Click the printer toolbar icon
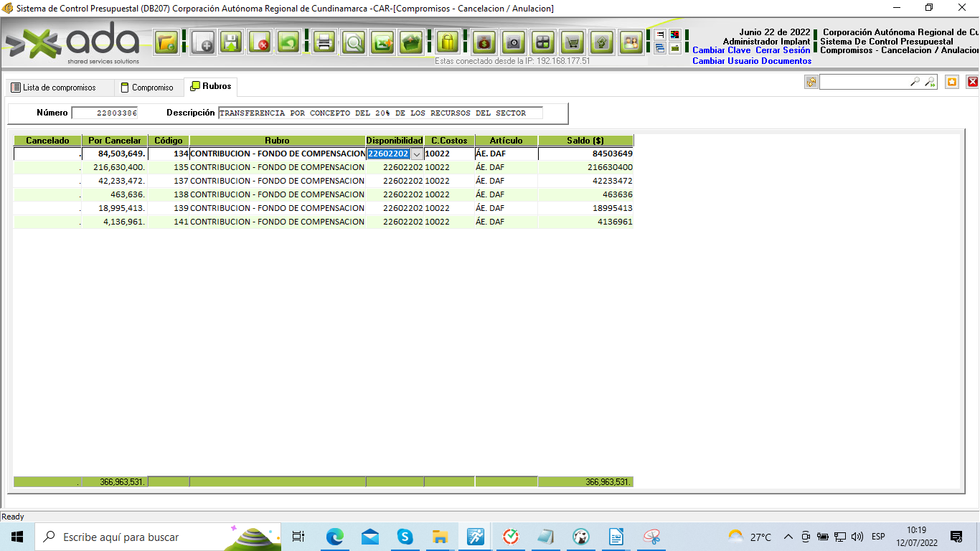Image resolution: width=980 pixels, height=551 pixels. (x=324, y=42)
